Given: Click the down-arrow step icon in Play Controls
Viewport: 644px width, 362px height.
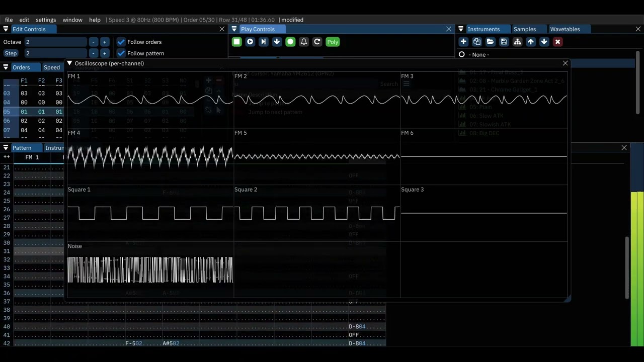Looking at the screenshot, I should click(x=277, y=42).
